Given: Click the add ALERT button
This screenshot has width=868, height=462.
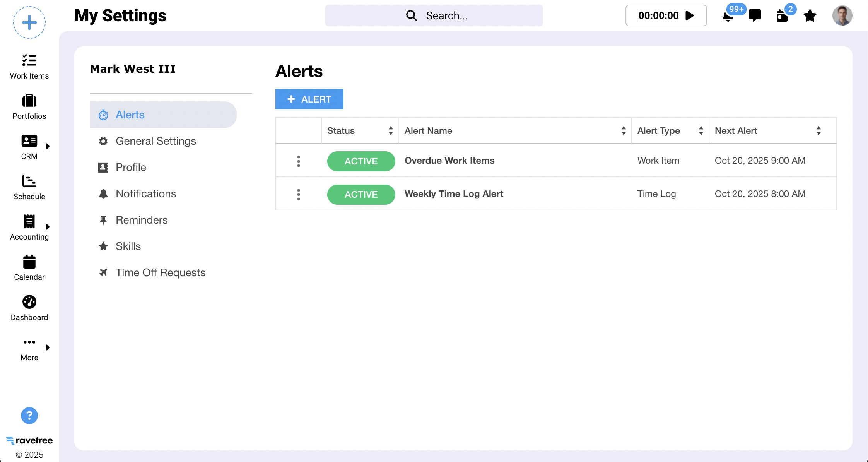Looking at the screenshot, I should [x=309, y=99].
